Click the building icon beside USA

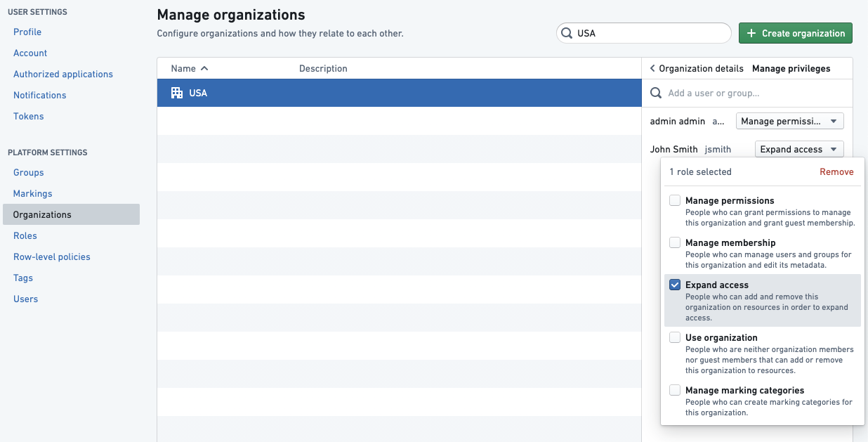tap(177, 93)
